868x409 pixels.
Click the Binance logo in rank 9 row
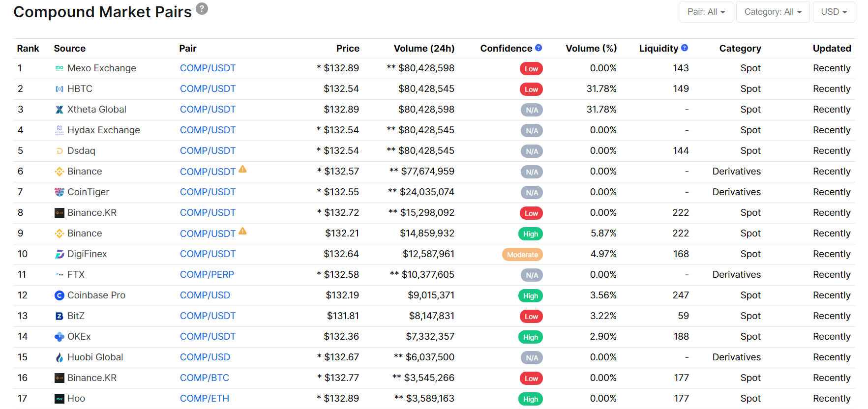pos(60,234)
